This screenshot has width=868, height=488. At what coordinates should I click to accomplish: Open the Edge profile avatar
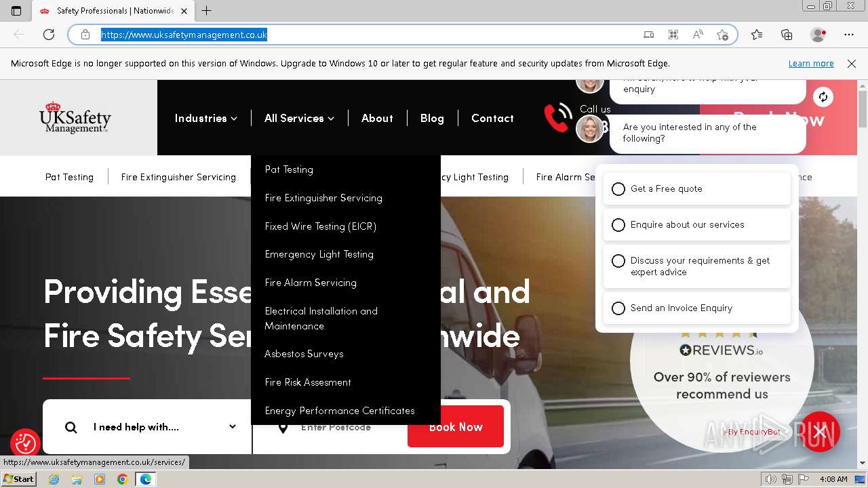[818, 35]
